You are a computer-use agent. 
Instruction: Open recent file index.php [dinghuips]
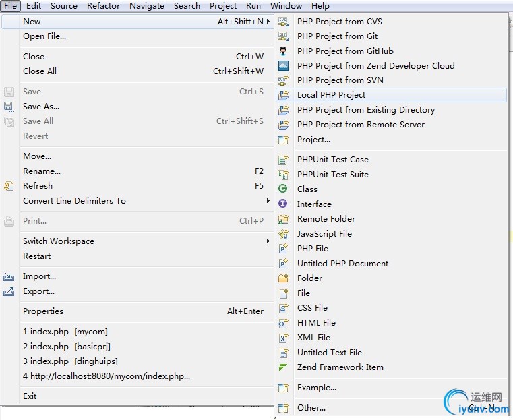[x=138, y=361]
